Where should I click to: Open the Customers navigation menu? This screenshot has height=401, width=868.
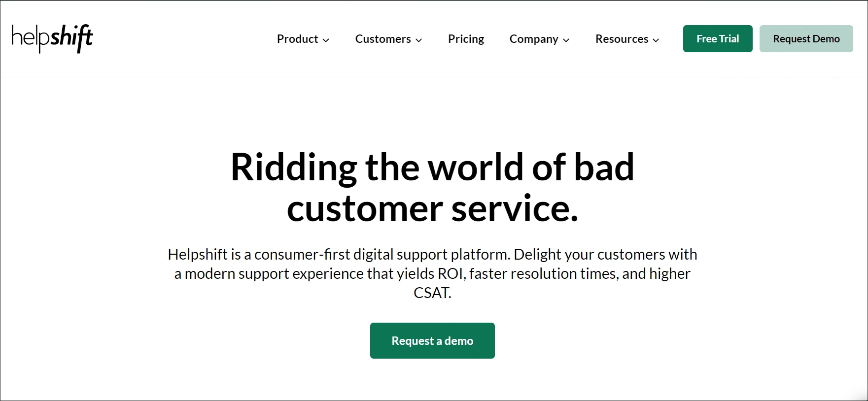pyautogui.click(x=383, y=39)
